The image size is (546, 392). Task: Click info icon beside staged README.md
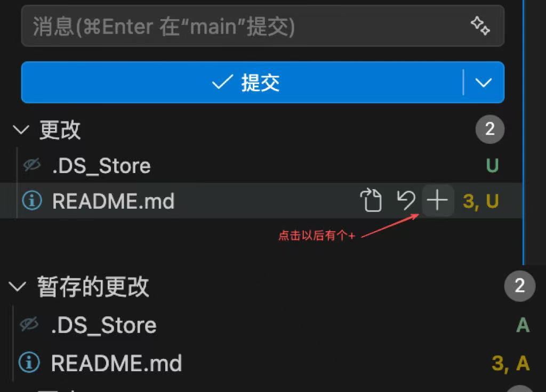point(29,362)
